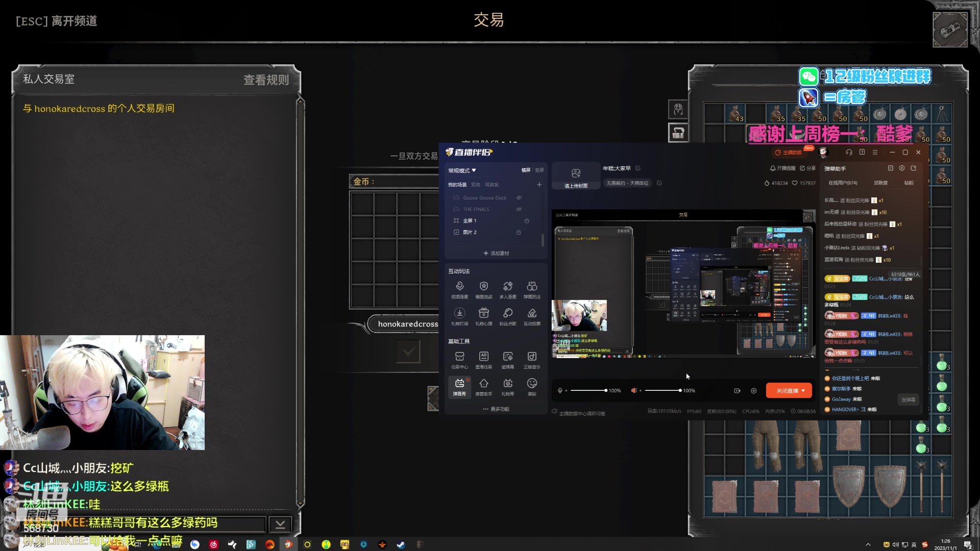980x551 pixels.
Task: Click the EA app taskbar icon
Action: pyautogui.click(x=270, y=544)
